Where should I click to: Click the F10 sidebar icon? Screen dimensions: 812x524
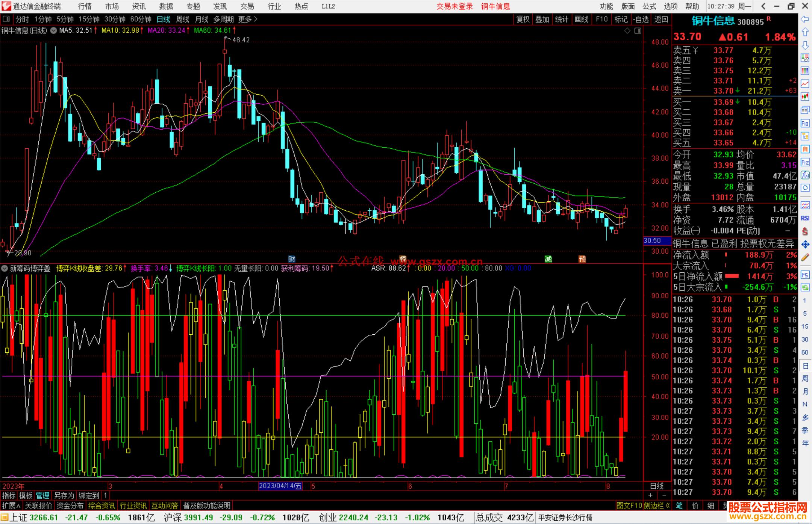click(x=805, y=123)
